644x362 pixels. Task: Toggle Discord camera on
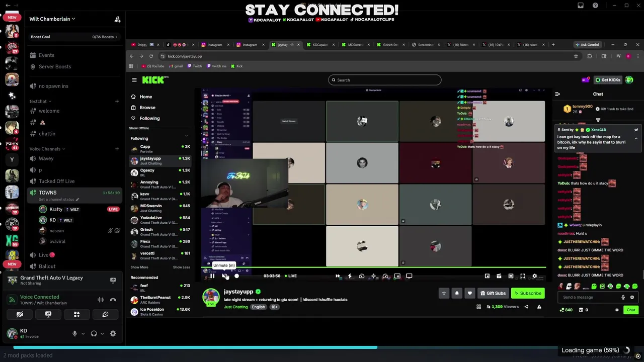click(x=20, y=315)
